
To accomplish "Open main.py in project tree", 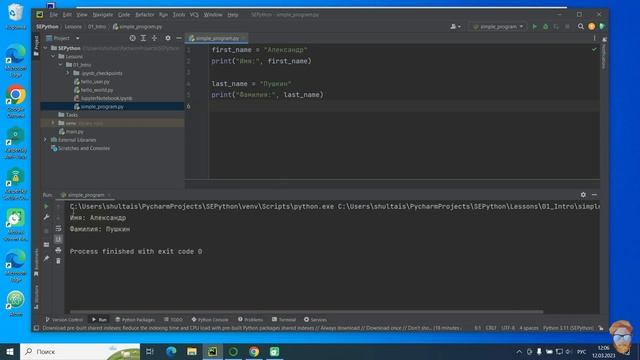I will click(74, 131).
